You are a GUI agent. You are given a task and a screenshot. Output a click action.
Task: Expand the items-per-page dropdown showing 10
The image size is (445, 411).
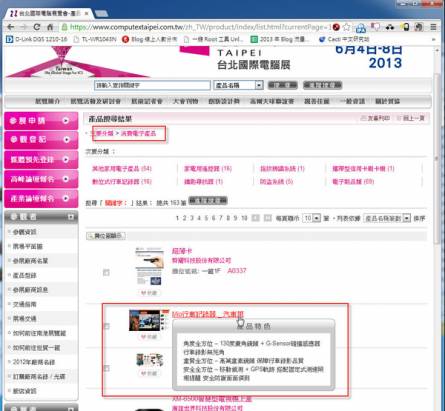[311, 218]
